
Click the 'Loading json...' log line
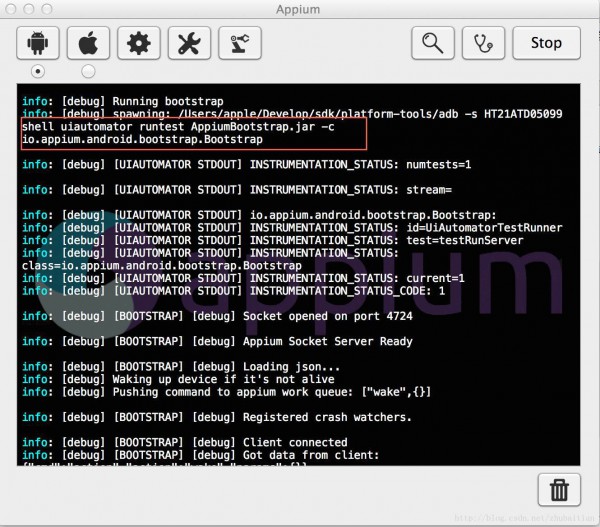181,367
